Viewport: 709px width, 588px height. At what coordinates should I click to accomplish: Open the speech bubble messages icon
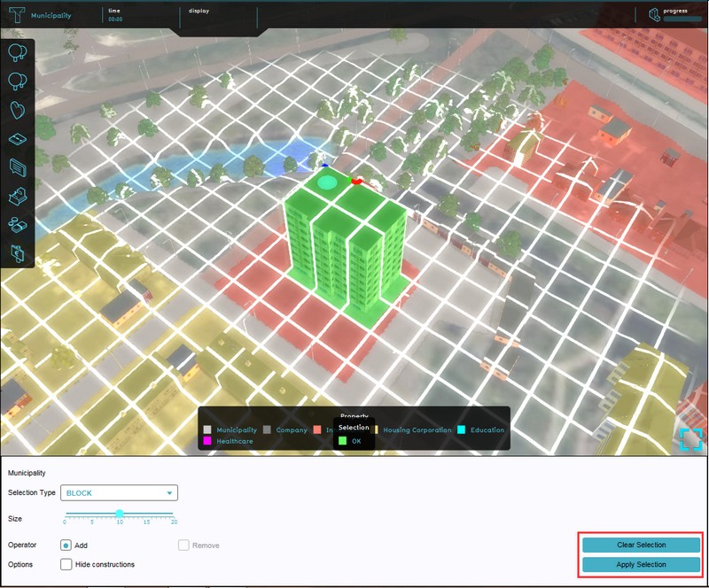click(x=17, y=166)
